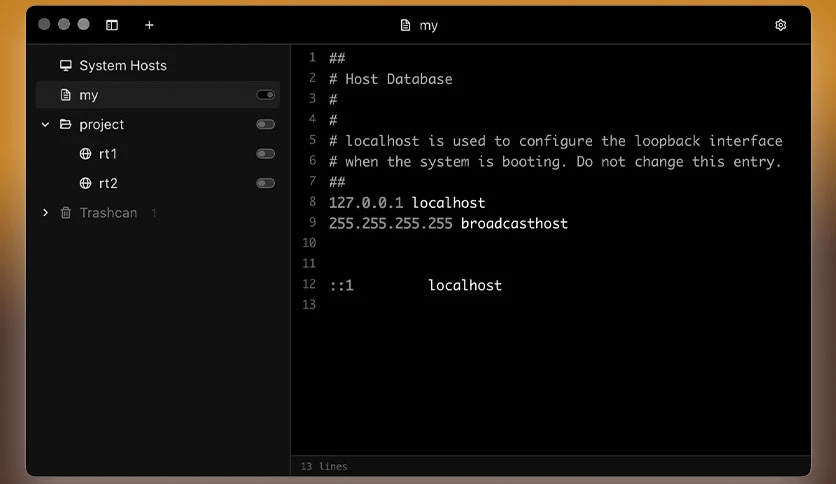Click the middle window control dot

coord(64,24)
